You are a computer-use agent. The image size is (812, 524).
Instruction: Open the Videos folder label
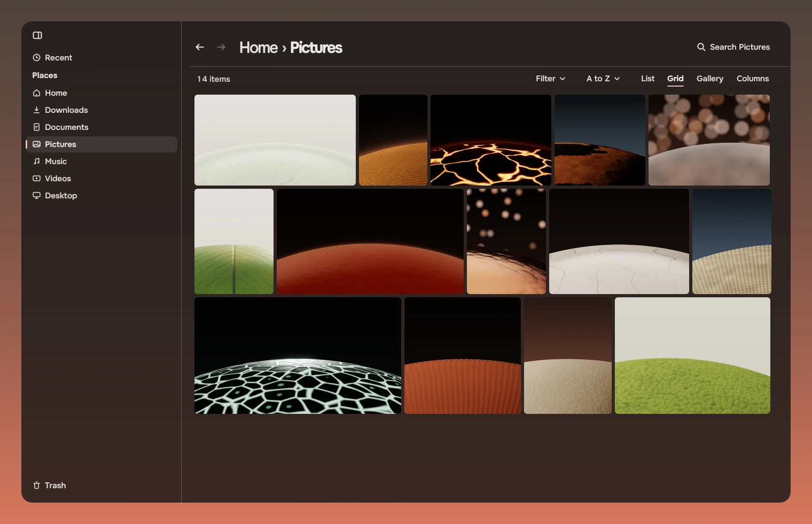(58, 178)
